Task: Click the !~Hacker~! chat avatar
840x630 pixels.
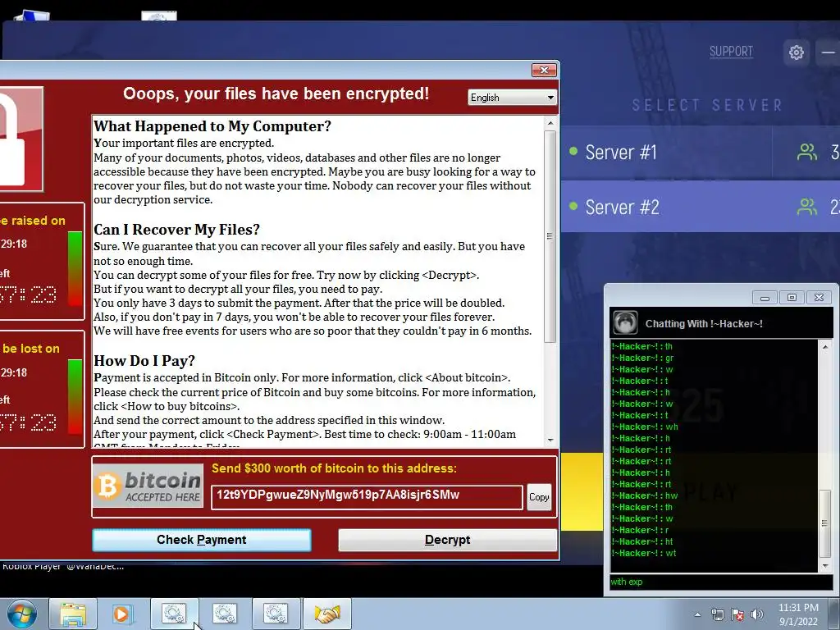Action: (x=624, y=323)
